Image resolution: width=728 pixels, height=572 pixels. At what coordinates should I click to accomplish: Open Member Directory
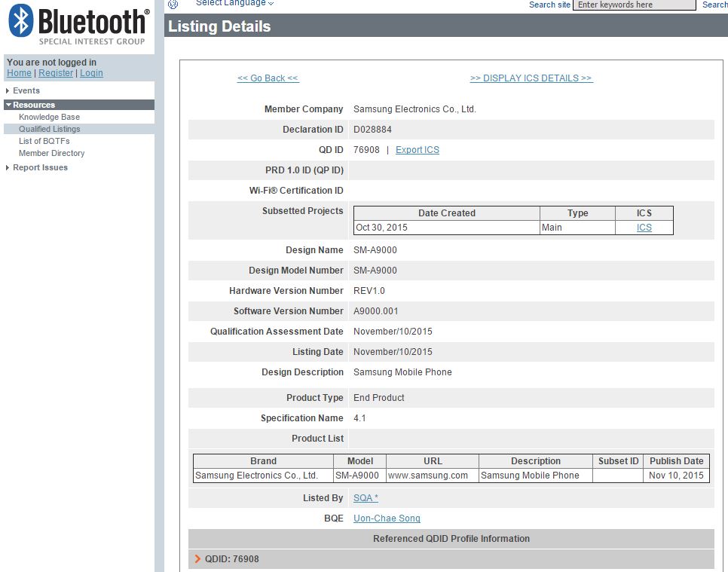click(51, 153)
